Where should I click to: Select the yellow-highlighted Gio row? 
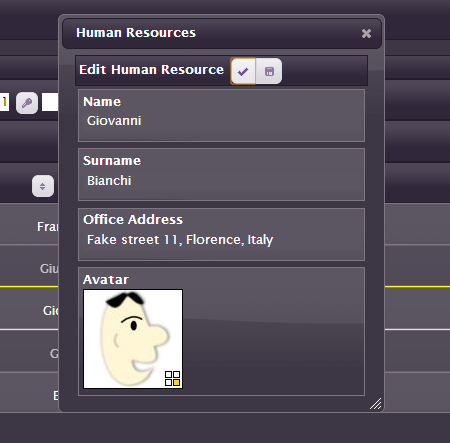click(x=29, y=311)
